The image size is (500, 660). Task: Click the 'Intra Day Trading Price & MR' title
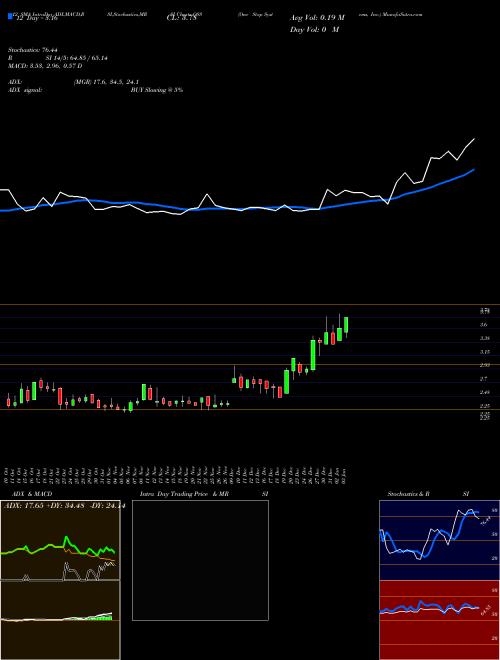click(x=184, y=494)
